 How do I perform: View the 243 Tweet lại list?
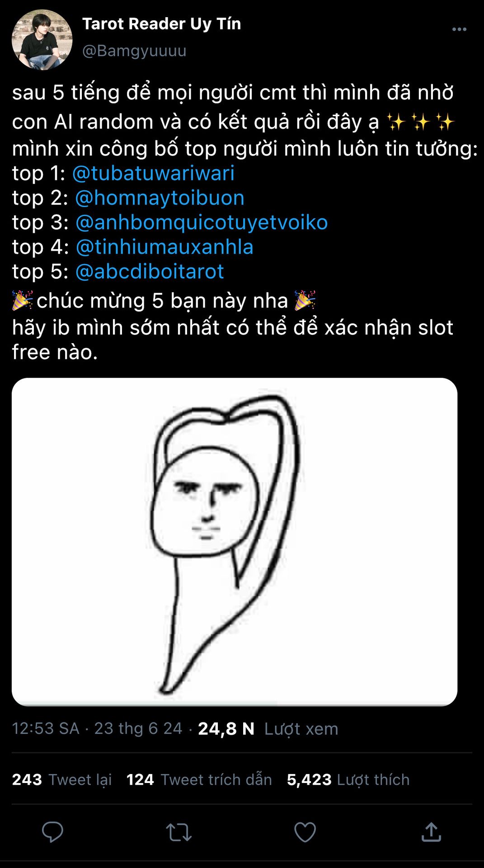62,779
